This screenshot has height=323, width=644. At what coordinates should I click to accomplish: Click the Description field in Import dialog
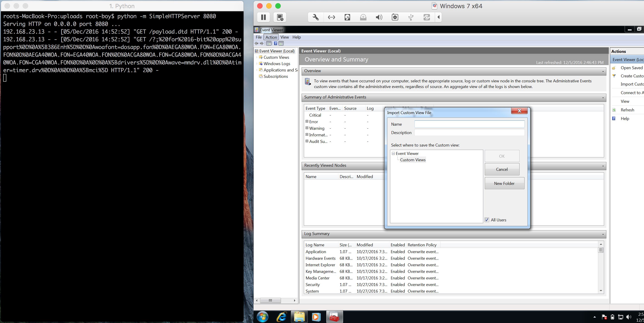tap(469, 132)
